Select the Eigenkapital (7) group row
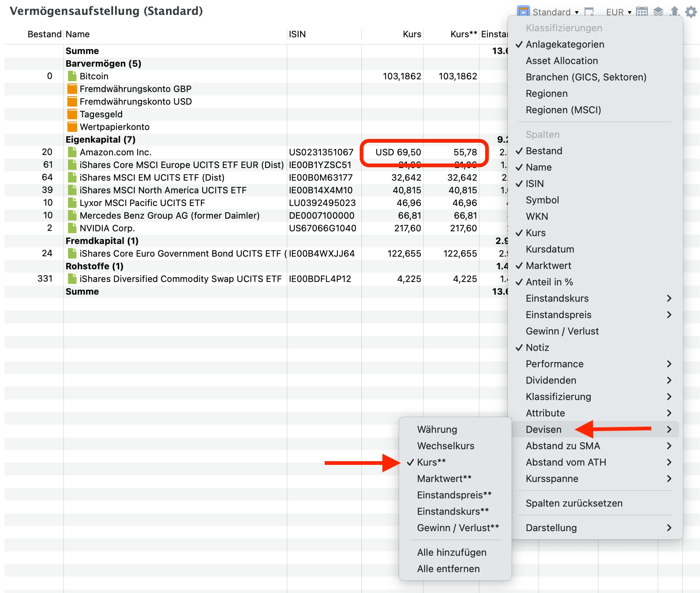This screenshot has width=700, height=593. [256, 139]
